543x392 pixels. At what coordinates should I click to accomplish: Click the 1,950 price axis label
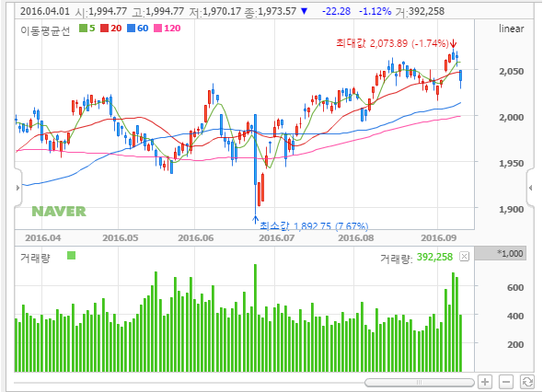pyautogui.click(x=511, y=164)
